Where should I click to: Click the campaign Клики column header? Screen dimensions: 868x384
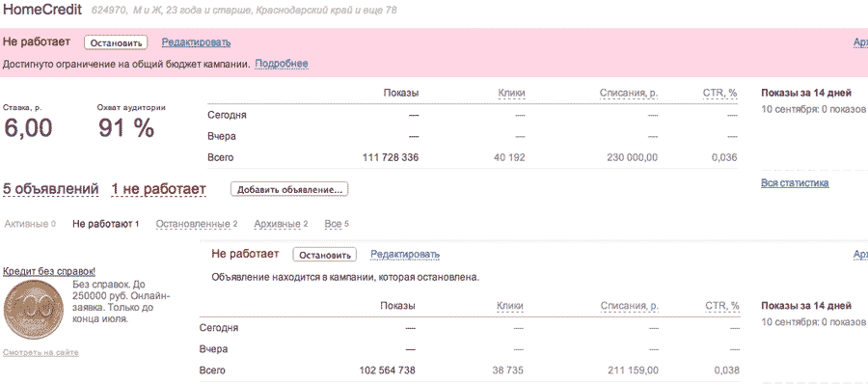(511, 94)
